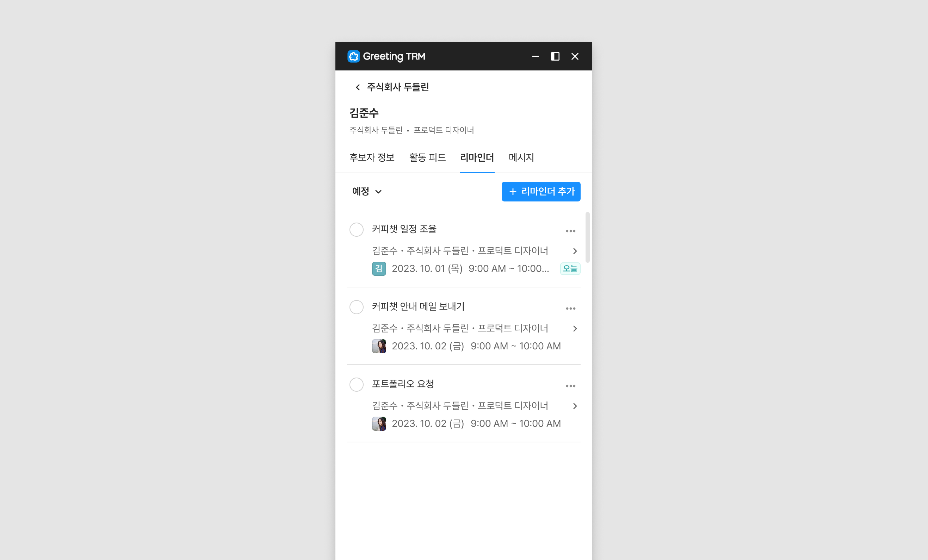
Task: Open the more options menu for 포트폴리오 요청
Action: pyautogui.click(x=570, y=386)
